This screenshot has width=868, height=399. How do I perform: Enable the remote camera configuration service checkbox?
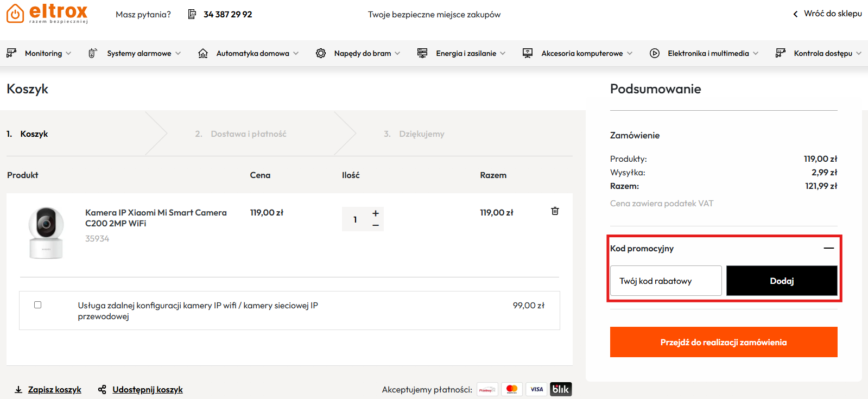pyautogui.click(x=38, y=305)
